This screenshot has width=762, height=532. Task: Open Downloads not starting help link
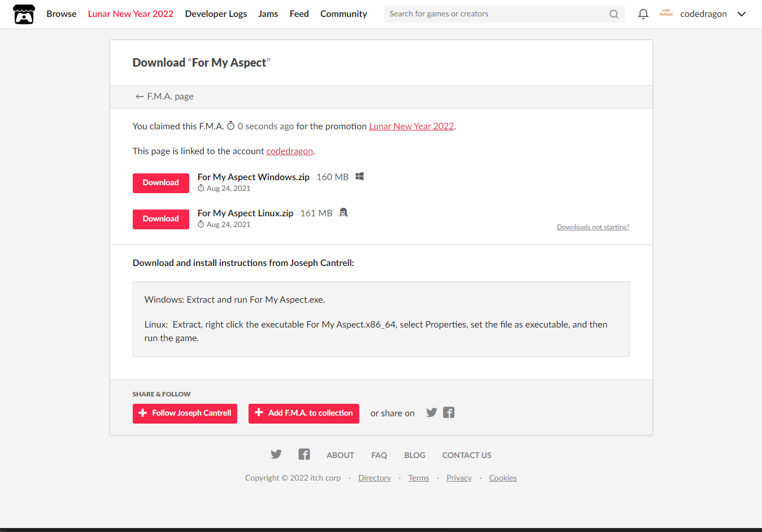(593, 227)
